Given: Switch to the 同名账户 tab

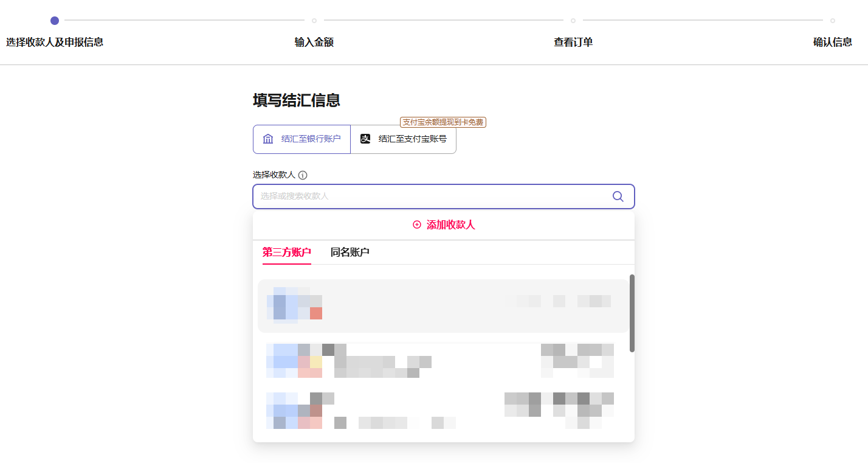Looking at the screenshot, I should tap(350, 252).
